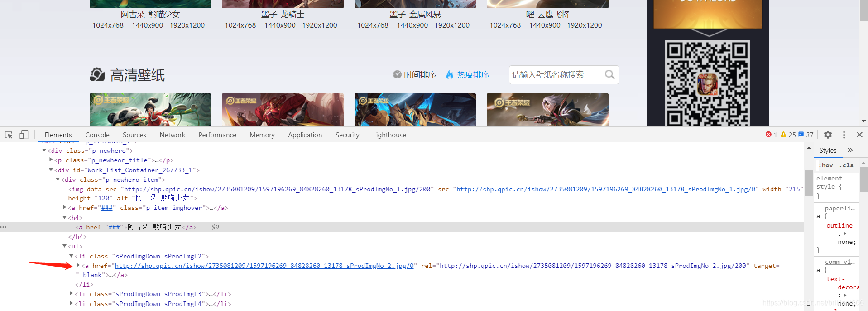868x311 pixels.
Task: Click the red error count icon
Action: pos(768,135)
